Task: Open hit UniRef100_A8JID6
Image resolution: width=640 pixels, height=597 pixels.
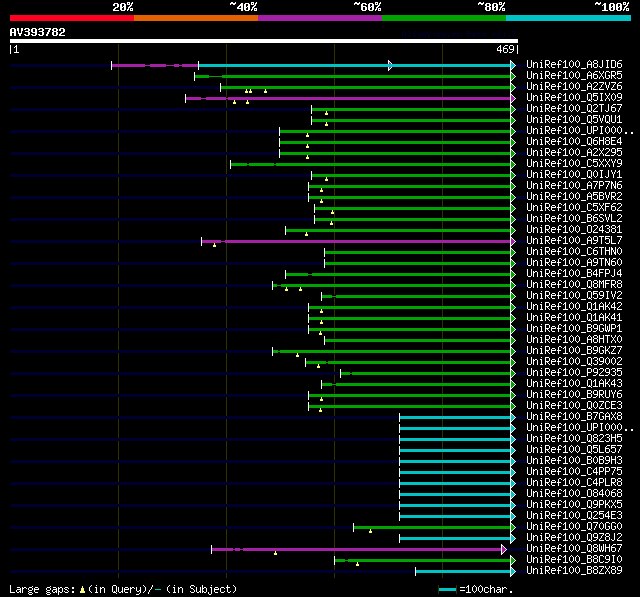Action: click(574, 64)
